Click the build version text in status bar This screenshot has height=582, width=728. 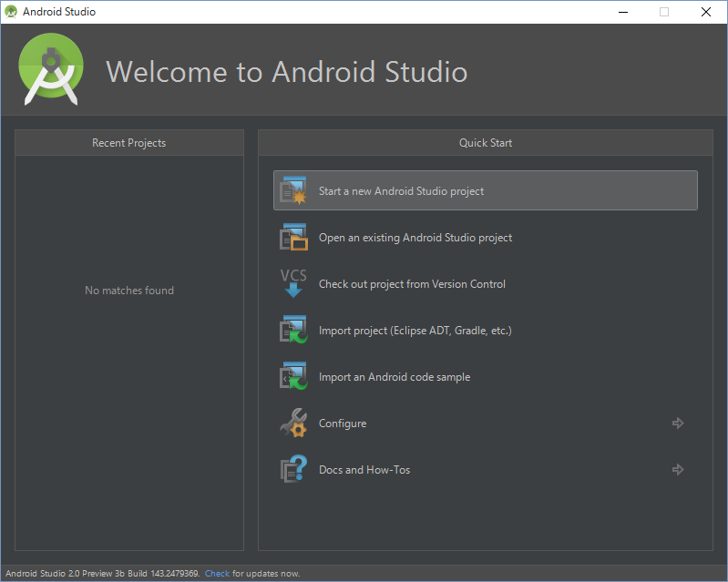point(103,573)
